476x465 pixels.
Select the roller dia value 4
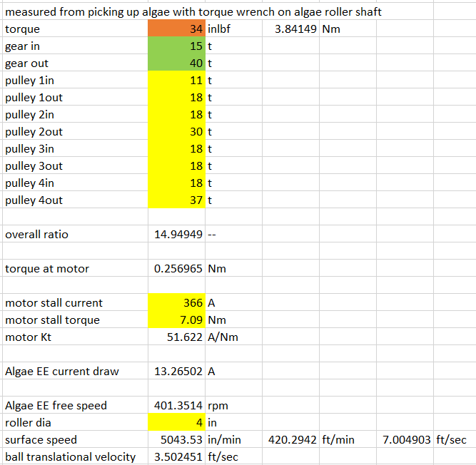[177, 422]
